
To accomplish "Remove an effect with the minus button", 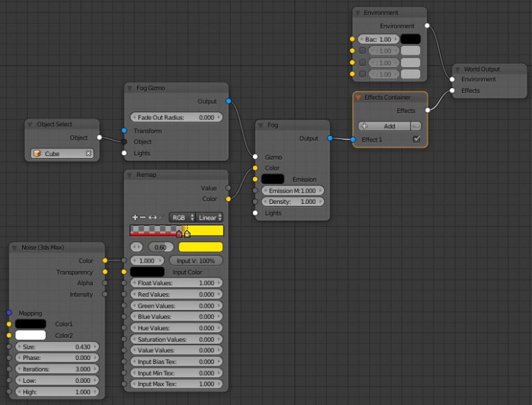I will coord(416,126).
